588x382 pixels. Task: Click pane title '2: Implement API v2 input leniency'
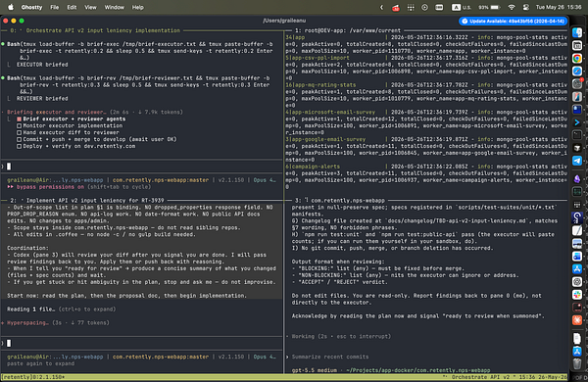87,200
